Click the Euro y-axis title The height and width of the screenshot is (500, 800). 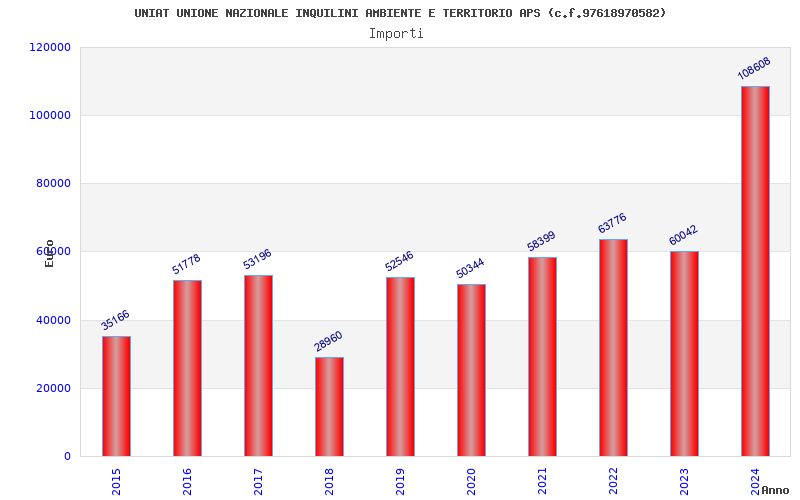pyautogui.click(x=49, y=253)
